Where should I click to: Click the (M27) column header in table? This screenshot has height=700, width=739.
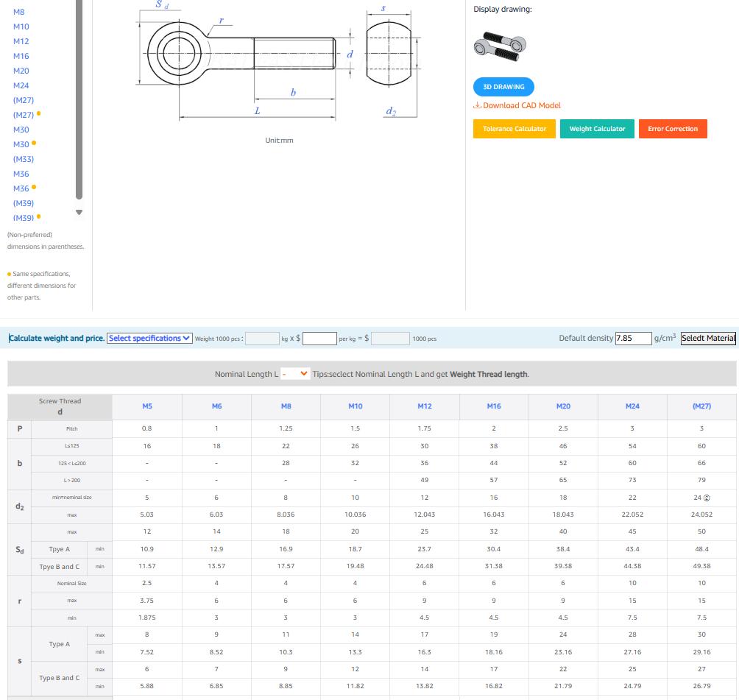pos(701,406)
